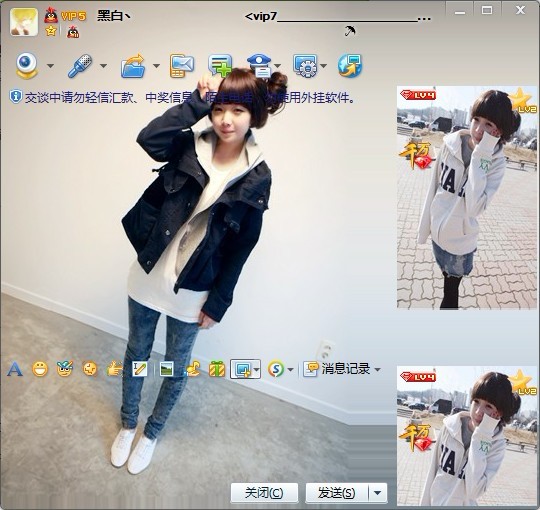Screen dimensions: 540x510
Task: Click the yellow star icon under the VIP badge
Action: pos(51,31)
